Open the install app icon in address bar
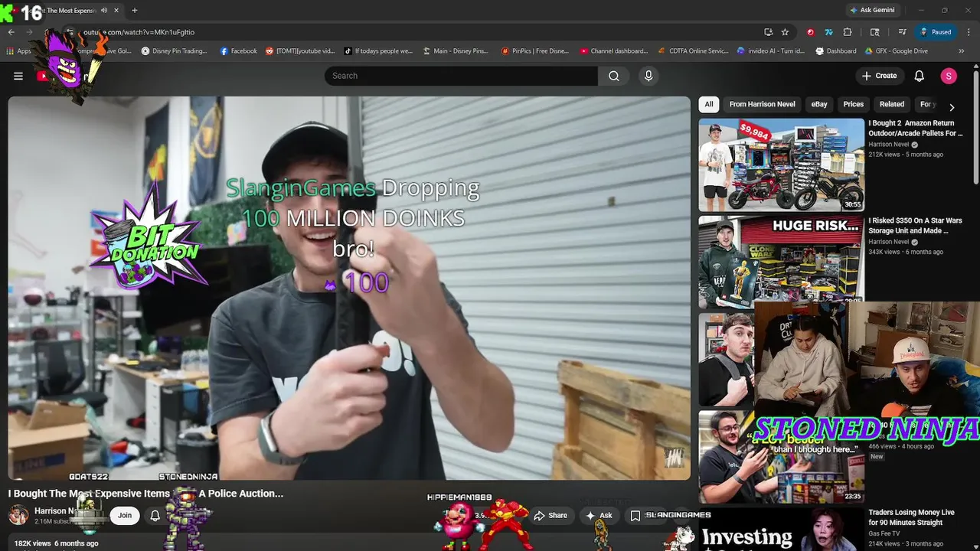This screenshot has width=980, height=551. (x=768, y=32)
